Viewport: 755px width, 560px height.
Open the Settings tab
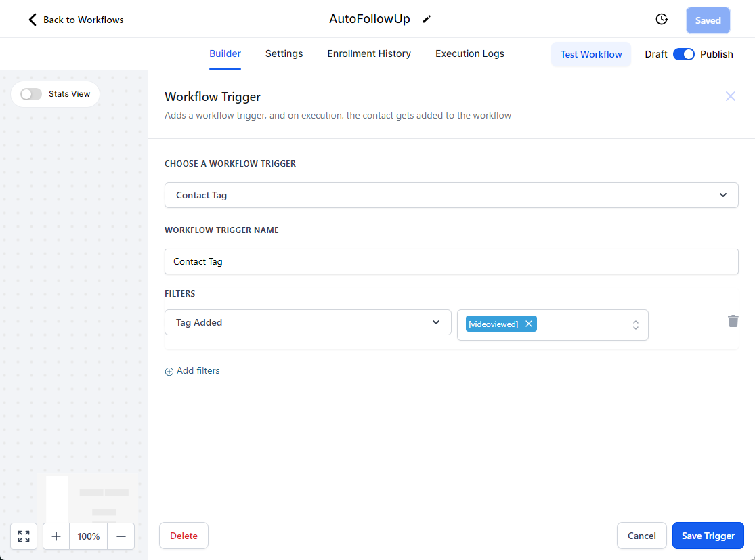point(284,53)
